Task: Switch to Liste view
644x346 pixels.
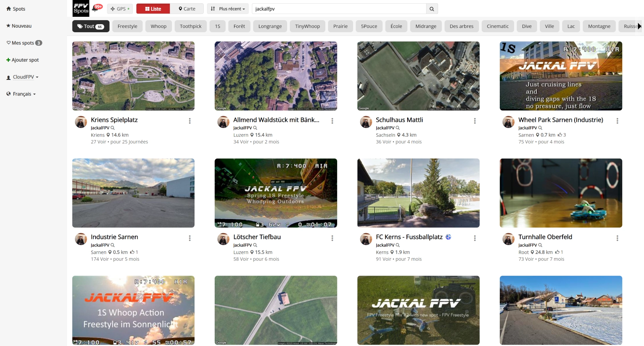Action: pos(153,9)
